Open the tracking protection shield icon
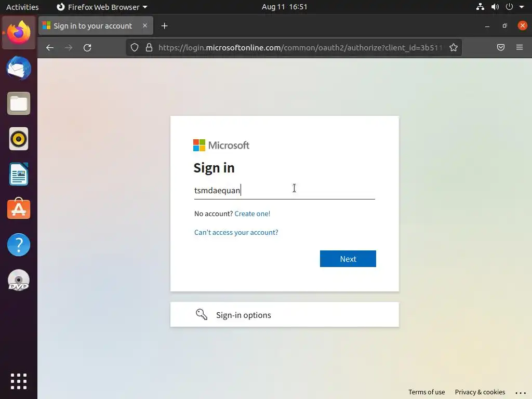Image resolution: width=532 pixels, height=399 pixels. click(135, 47)
